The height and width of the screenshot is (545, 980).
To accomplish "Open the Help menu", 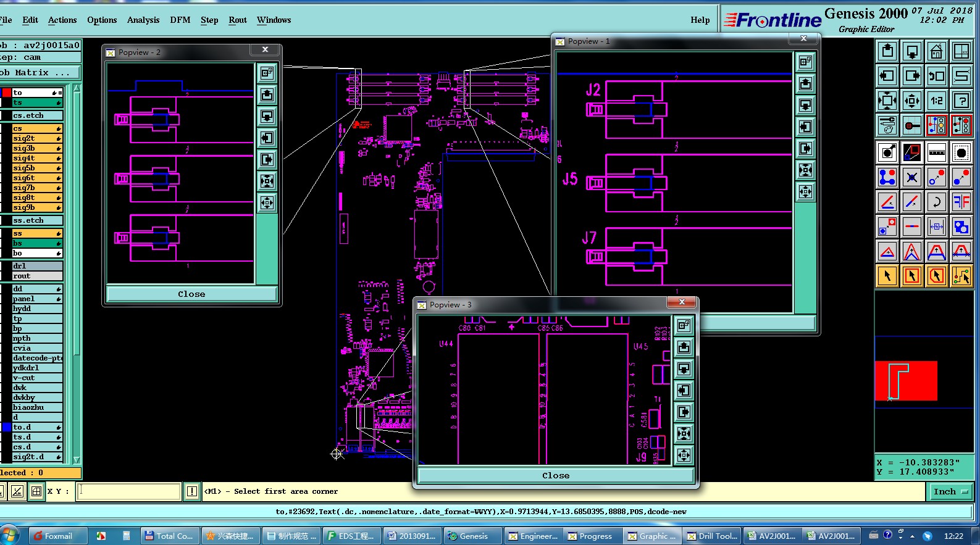I will 700,20.
